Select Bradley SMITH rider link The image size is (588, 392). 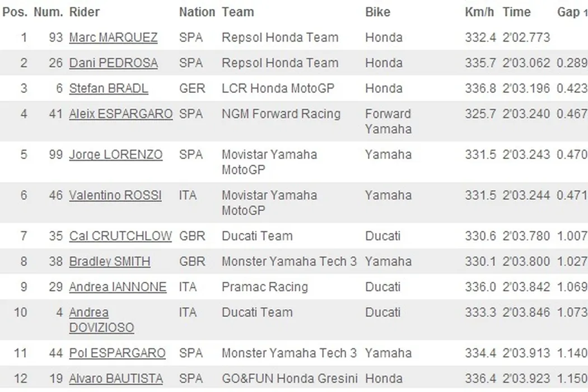[110, 262]
